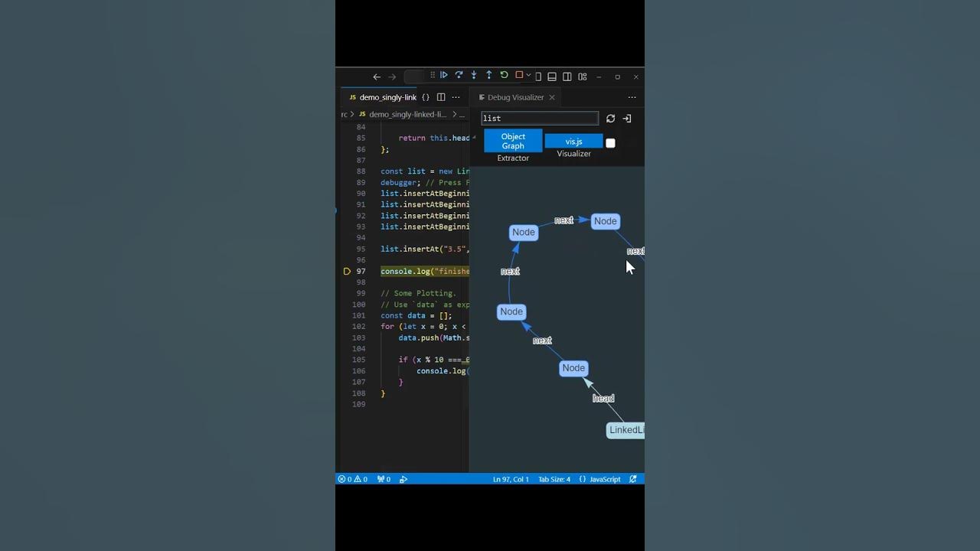
Task: Restart debugging via the green restart icon
Action: [x=504, y=75]
